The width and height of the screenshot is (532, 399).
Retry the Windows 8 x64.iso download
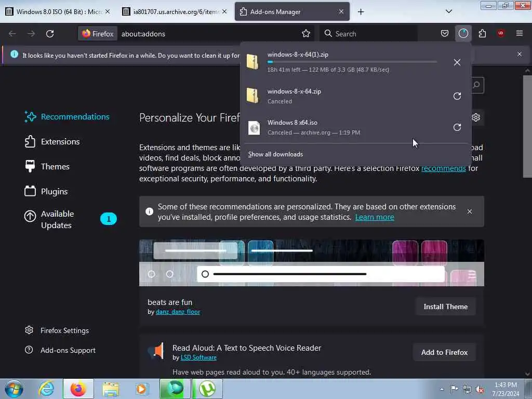pyautogui.click(x=457, y=127)
